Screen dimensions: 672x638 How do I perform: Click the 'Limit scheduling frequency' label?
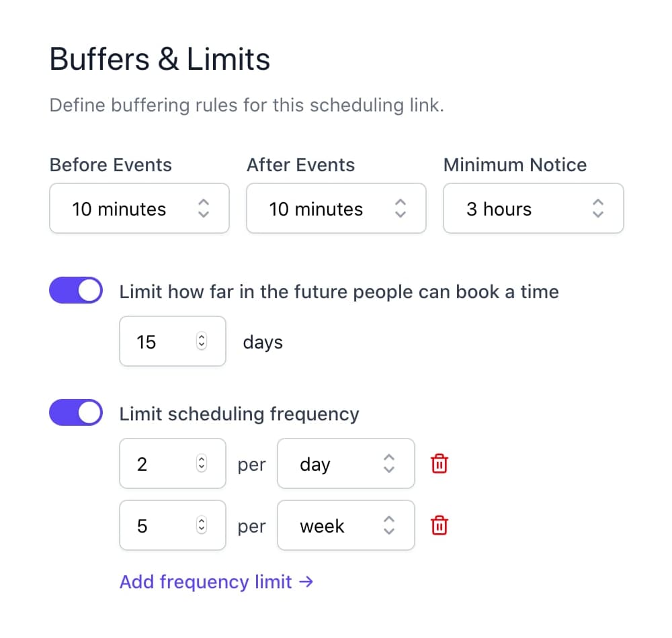(x=239, y=414)
